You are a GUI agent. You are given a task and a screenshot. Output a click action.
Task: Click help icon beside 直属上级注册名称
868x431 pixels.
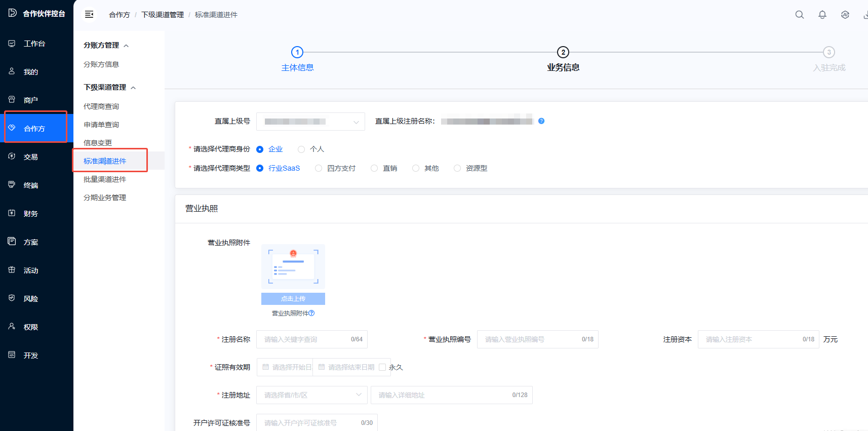pos(541,121)
